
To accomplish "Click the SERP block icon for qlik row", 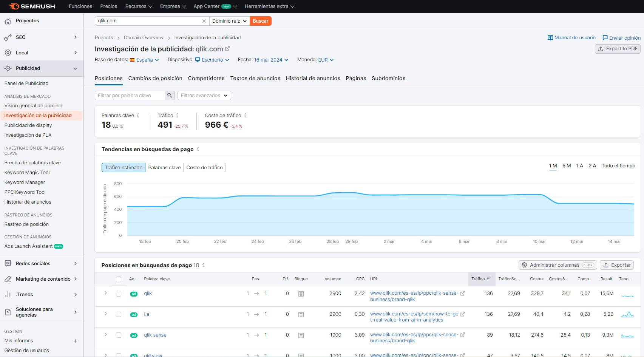I will pos(301,294).
